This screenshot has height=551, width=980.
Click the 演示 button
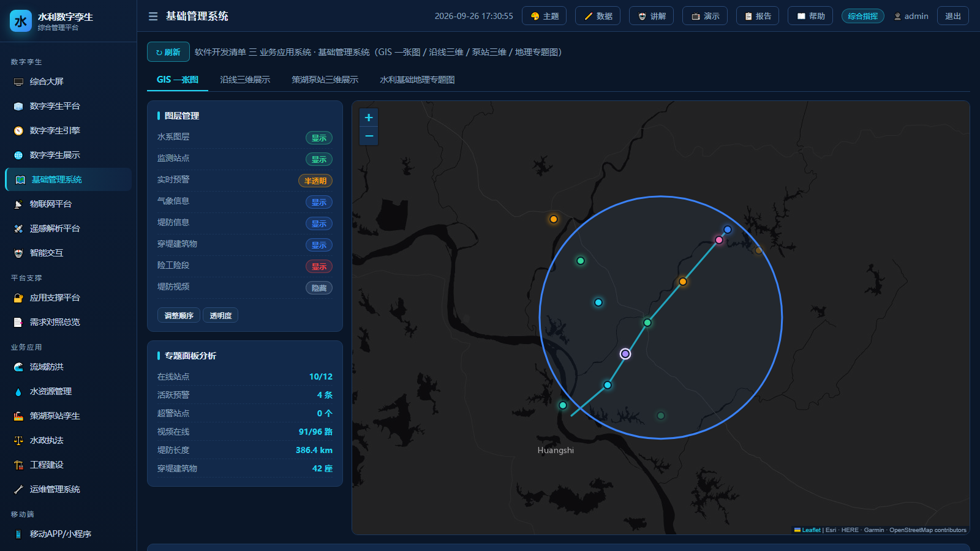click(705, 16)
